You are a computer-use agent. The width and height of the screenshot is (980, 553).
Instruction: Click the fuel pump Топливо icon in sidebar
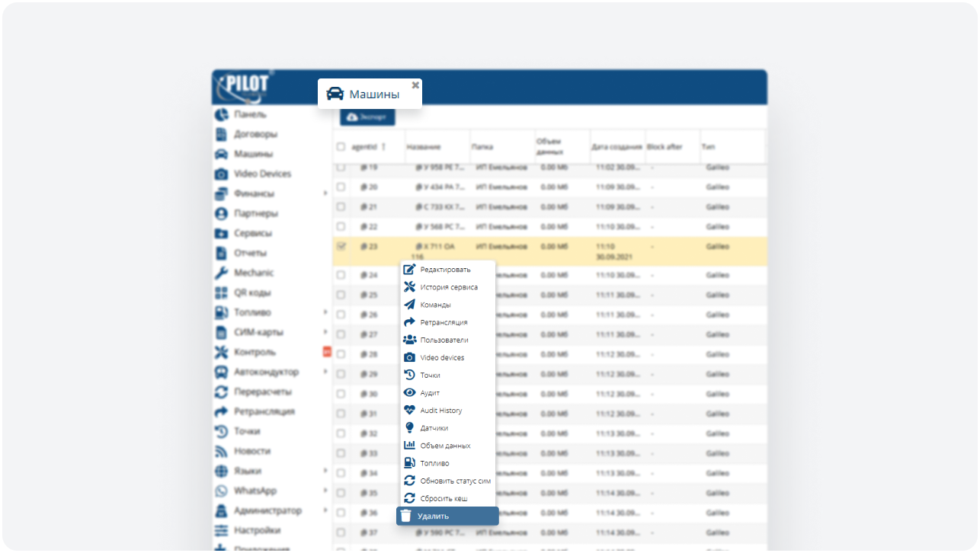click(221, 313)
